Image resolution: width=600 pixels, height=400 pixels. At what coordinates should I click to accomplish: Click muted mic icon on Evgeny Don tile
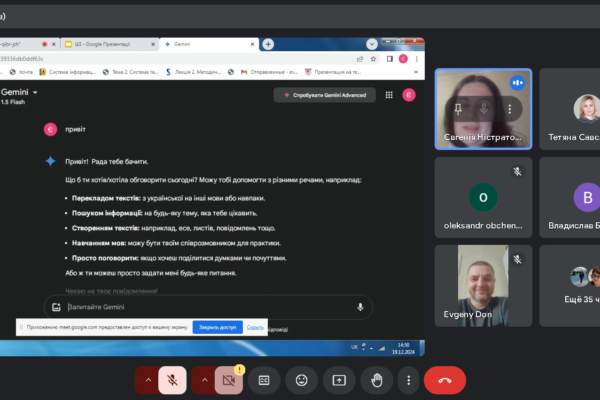point(517,260)
